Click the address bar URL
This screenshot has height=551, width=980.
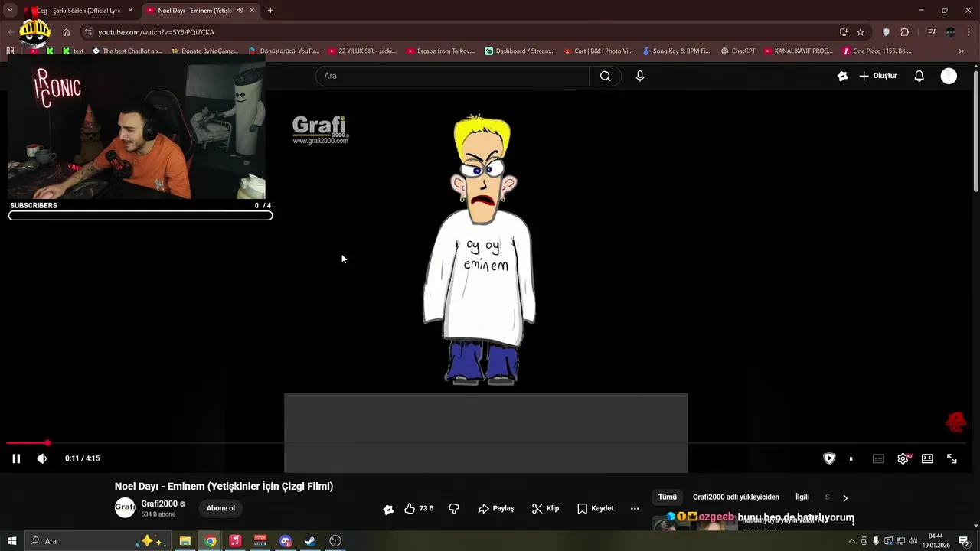(x=156, y=32)
